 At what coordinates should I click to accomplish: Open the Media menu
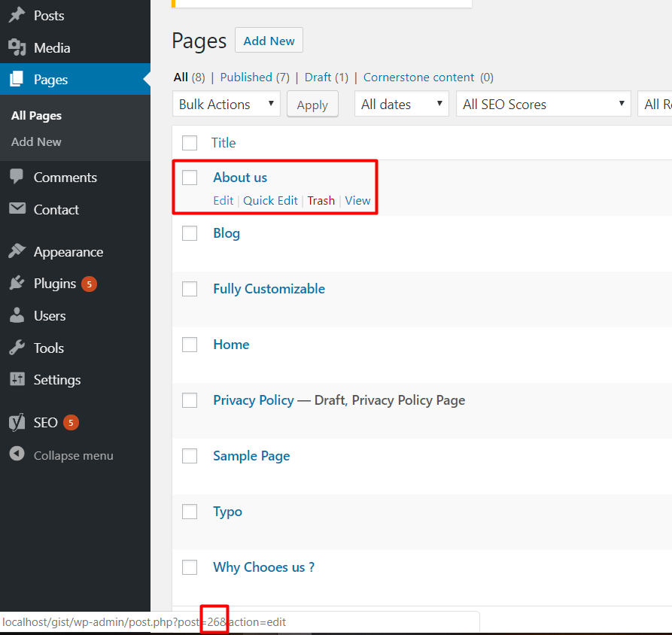pos(52,48)
